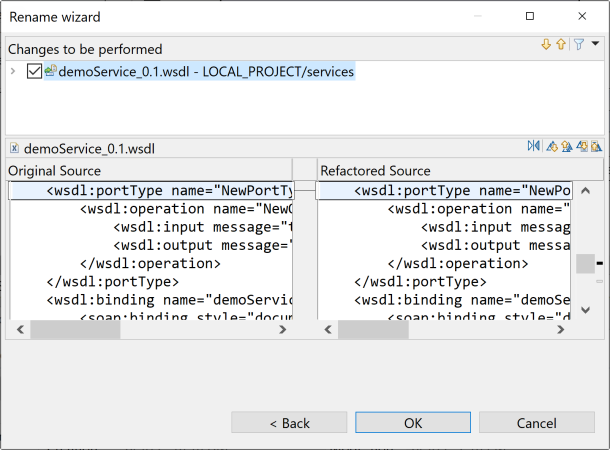Image resolution: width=610 pixels, height=450 pixels.
Task: Uncheck the demoService_0.1.wsdl change checkbox
Action: tap(35, 72)
